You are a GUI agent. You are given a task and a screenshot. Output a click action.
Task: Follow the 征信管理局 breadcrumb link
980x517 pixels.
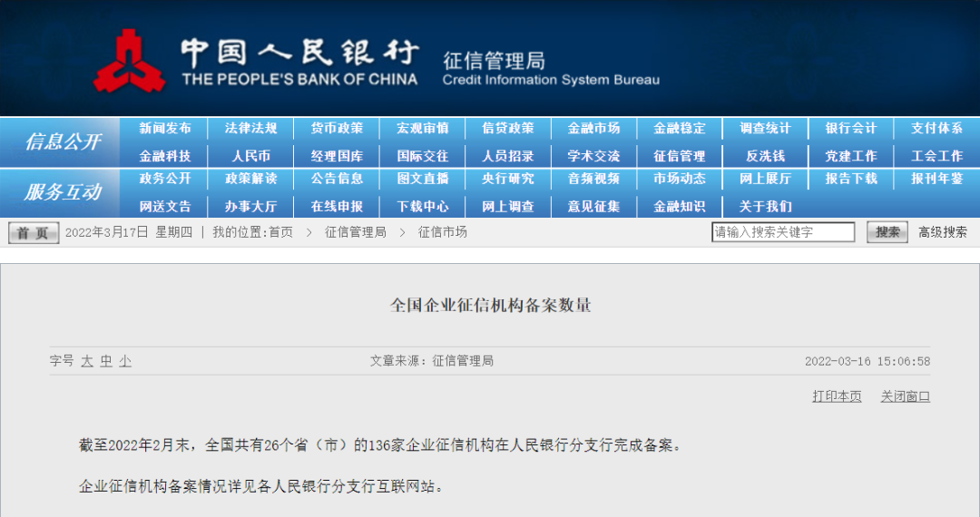pos(355,232)
